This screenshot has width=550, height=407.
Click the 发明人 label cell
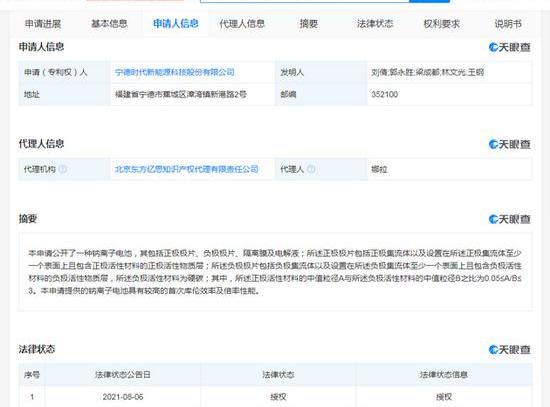tap(321, 72)
